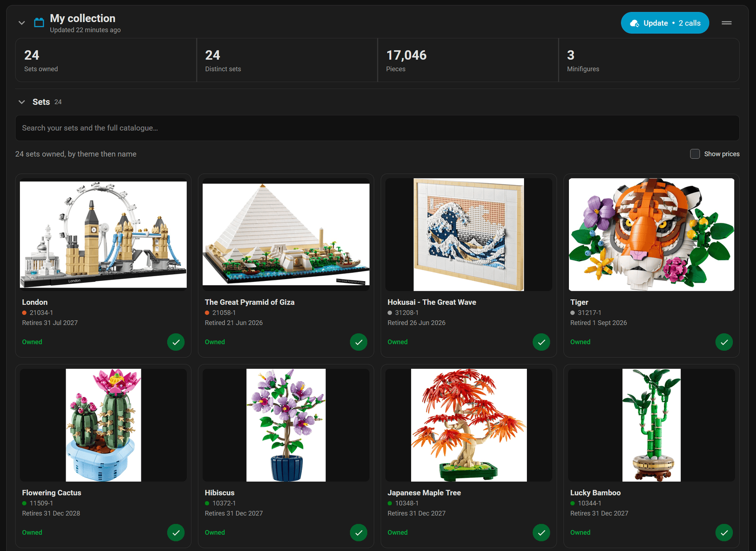Open the Flowering Cactus image
Viewport: 756px width, 551px height.
click(x=103, y=425)
